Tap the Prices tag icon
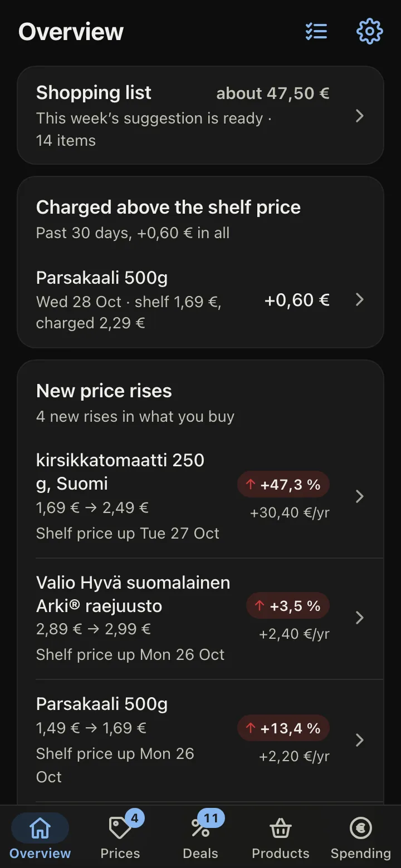 pos(120,828)
